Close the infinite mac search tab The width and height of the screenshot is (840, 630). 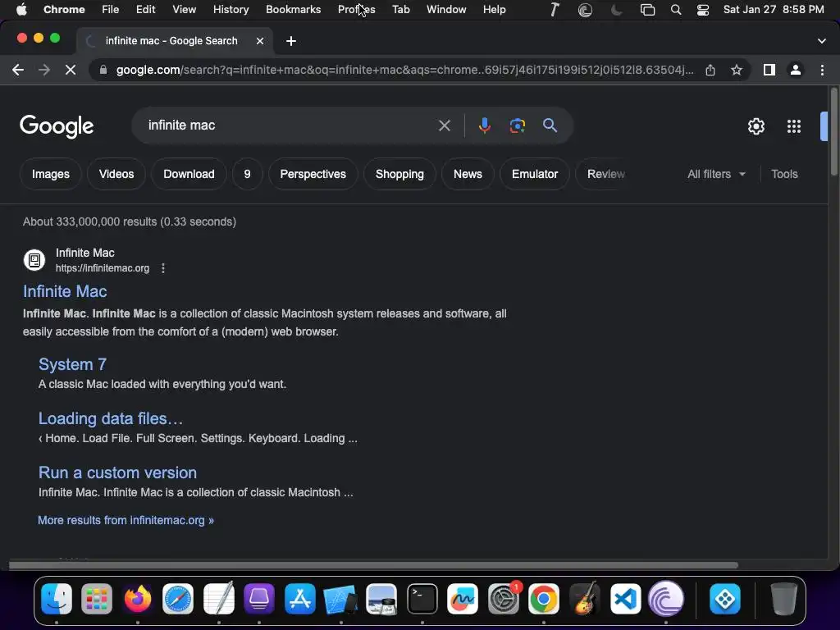[x=260, y=41]
